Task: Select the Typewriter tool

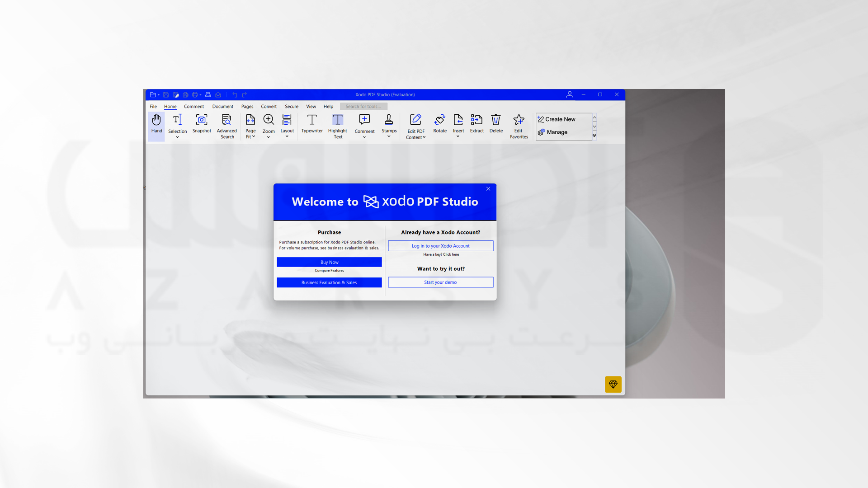Action: click(312, 124)
